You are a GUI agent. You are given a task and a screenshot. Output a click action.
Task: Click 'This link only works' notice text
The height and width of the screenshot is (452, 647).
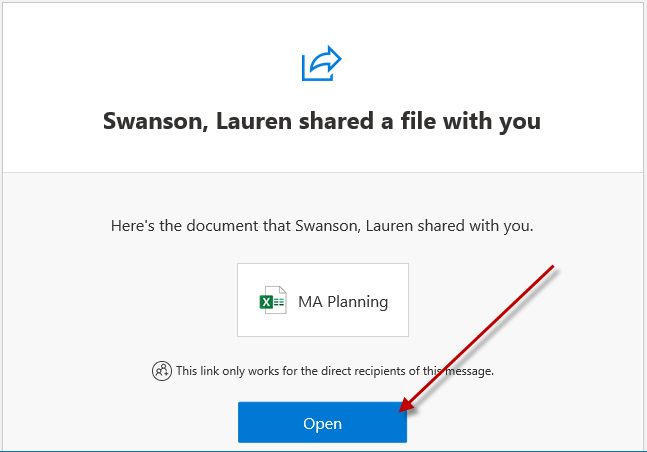pos(335,371)
